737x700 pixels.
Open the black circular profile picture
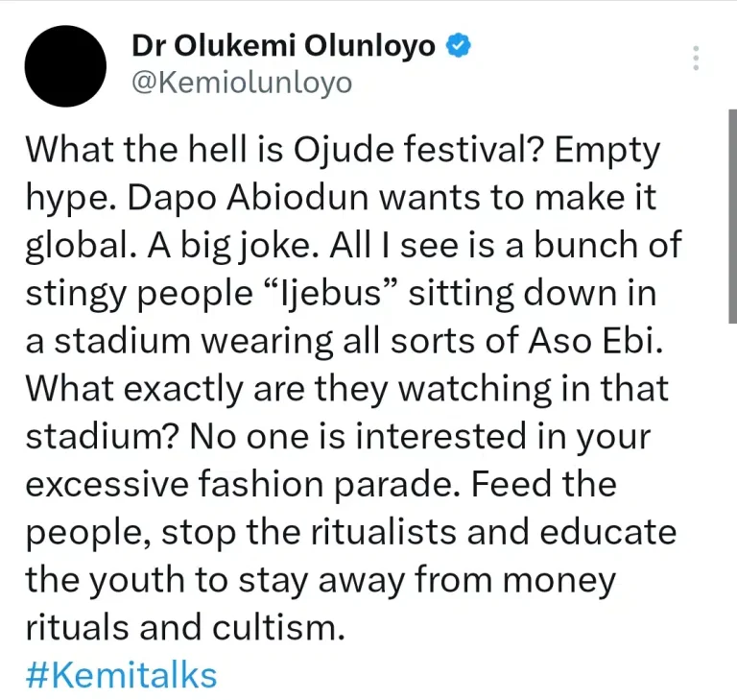pyautogui.click(x=66, y=65)
